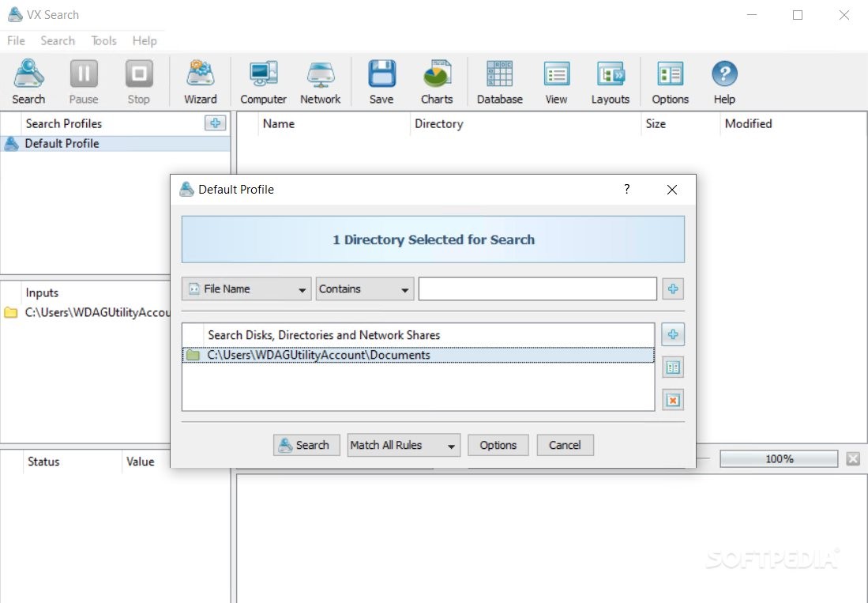Screen dimensions: 868x603
Task: Sort results by the Name column
Action: tap(334, 123)
